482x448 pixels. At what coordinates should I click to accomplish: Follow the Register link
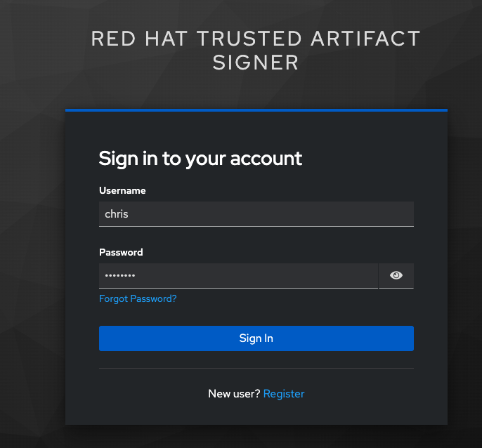[284, 394]
